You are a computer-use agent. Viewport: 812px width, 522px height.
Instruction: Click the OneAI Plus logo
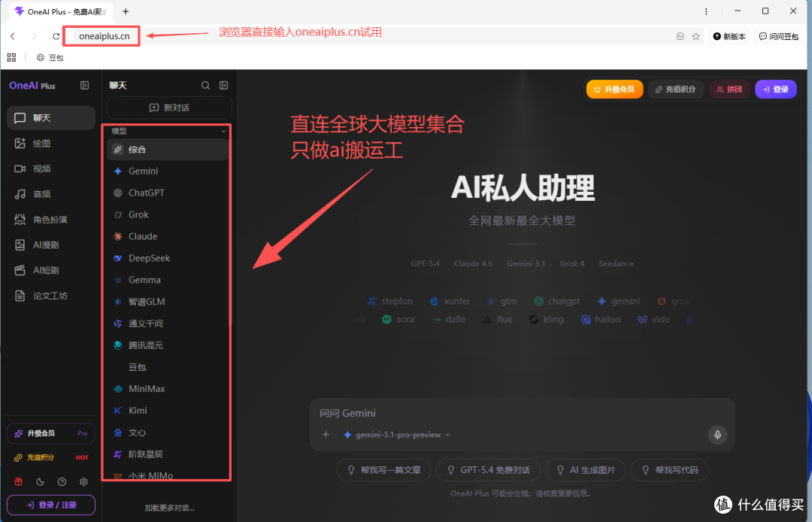coord(32,86)
